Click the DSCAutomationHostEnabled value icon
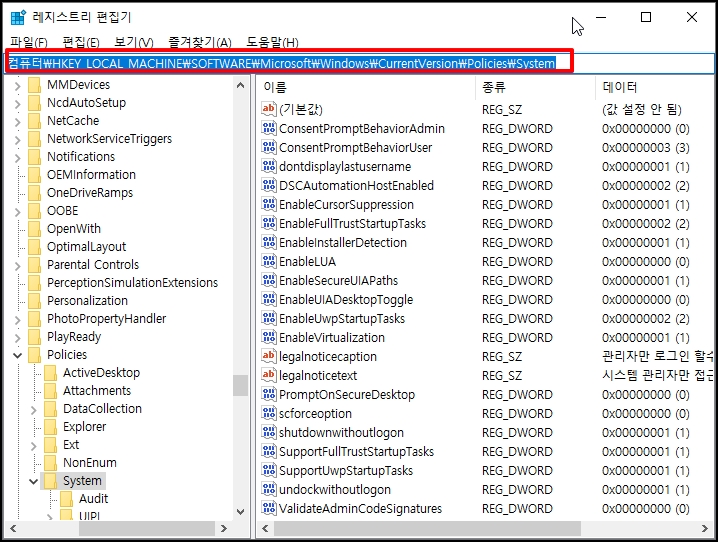The width and height of the screenshot is (718, 542). tap(269, 185)
